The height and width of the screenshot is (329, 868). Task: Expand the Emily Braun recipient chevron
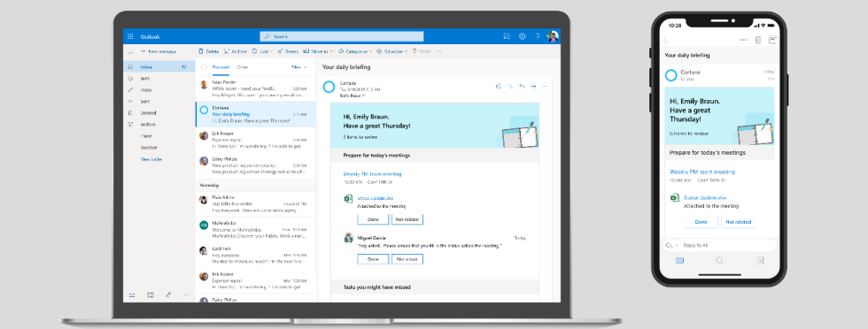[364, 96]
